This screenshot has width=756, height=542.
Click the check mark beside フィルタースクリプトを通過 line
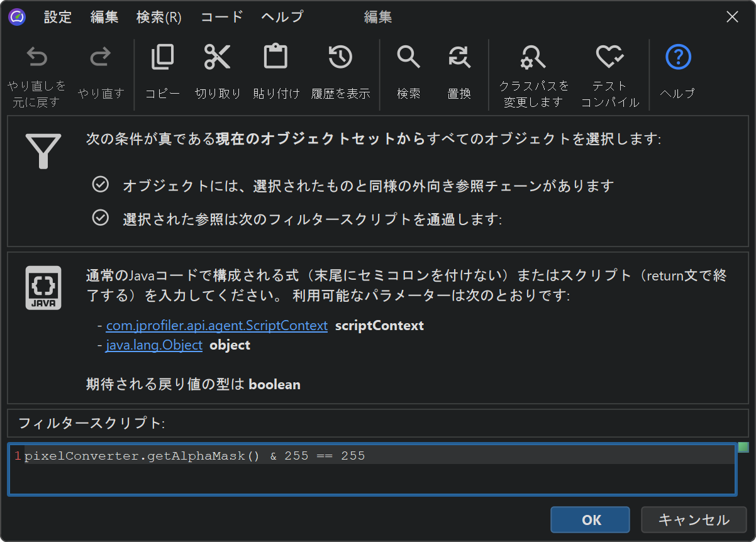click(100, 218)
